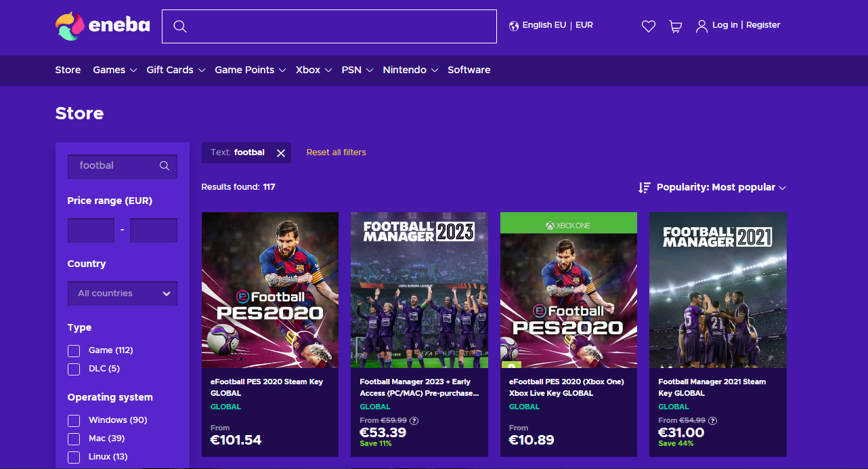Tick the Game (112) checkbox
Viewport: 868px width, 469px height.
[x=74, y=350]
